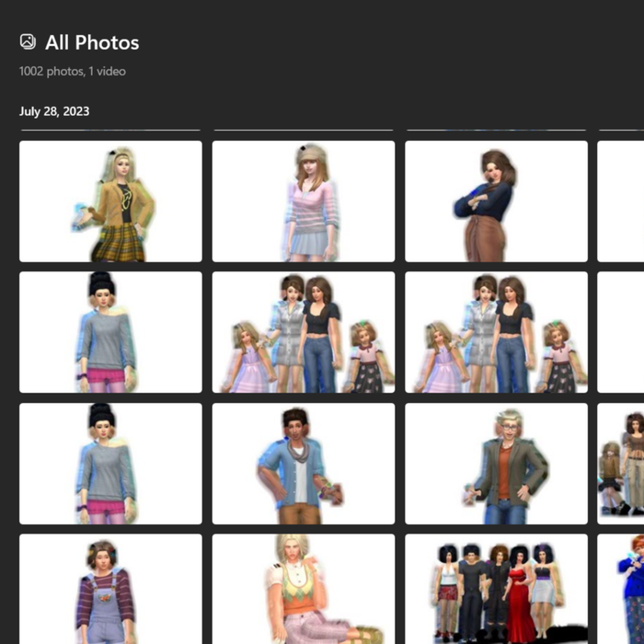Open family group photo next to gray-sweater woman
This screenshot has height=644, width=644.
[x=304, y=332]
